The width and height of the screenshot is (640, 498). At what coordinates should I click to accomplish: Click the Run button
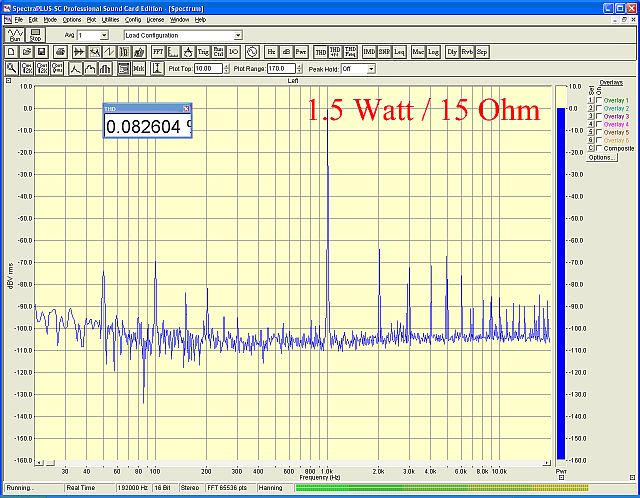[x=15, y=35]
